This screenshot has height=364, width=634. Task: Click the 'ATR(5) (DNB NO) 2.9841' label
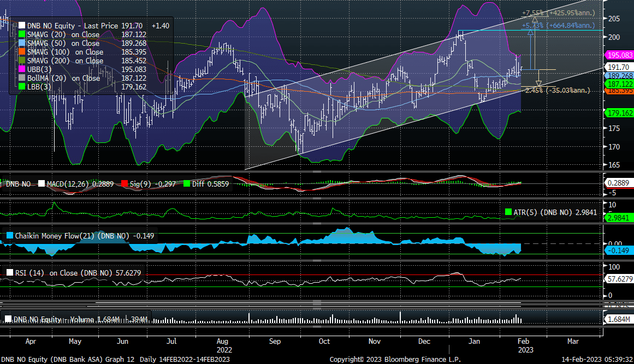point(555,212)
